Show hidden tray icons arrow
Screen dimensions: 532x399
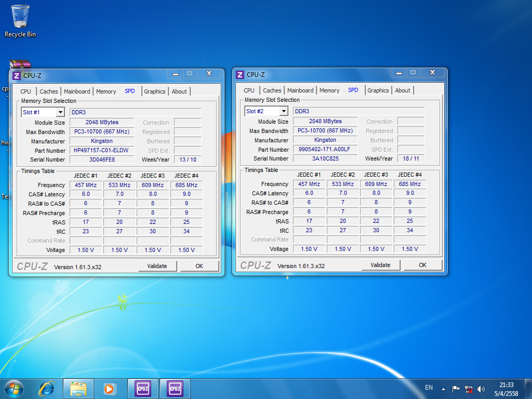pyautogui.click(x=443, y=389)
